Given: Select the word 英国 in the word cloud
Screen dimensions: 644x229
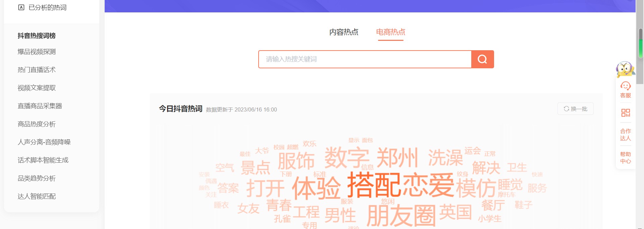Looking at the screenshot, I should click(455, 212).
